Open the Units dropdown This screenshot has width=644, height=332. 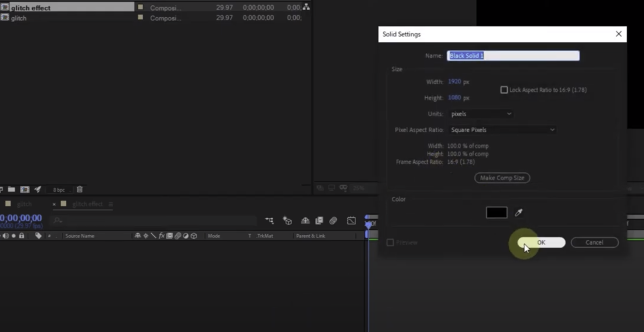481,114
